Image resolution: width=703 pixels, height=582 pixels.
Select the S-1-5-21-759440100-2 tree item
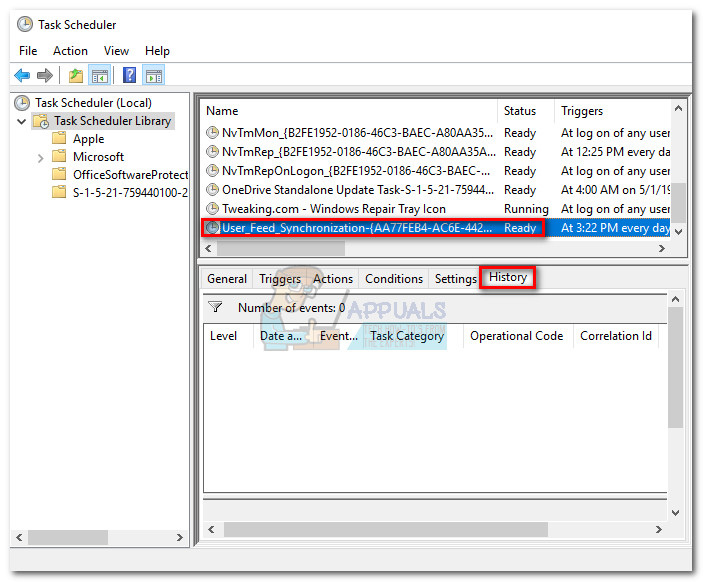pyautogui.click(x=130, y=192)
